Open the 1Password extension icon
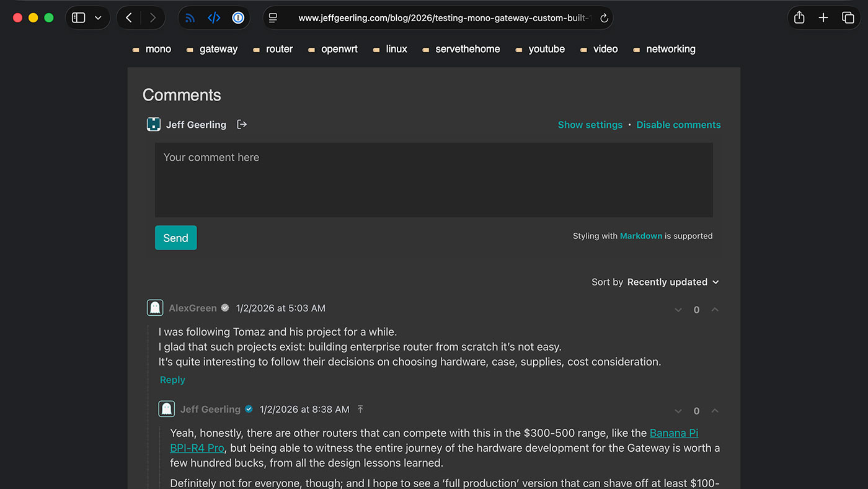Viewport: 868px width, 489px height. point(238,18)
